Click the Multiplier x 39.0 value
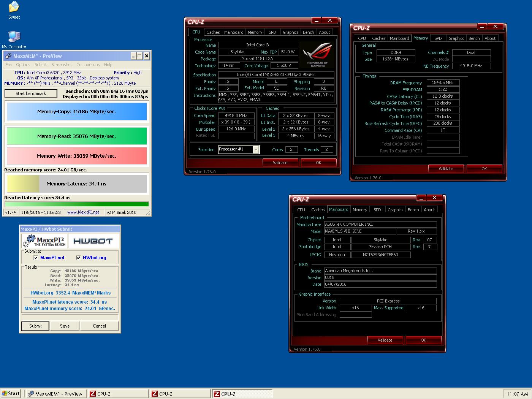Image resolution: width=532 pixels, height=399 pixels. tap(236, 122)
